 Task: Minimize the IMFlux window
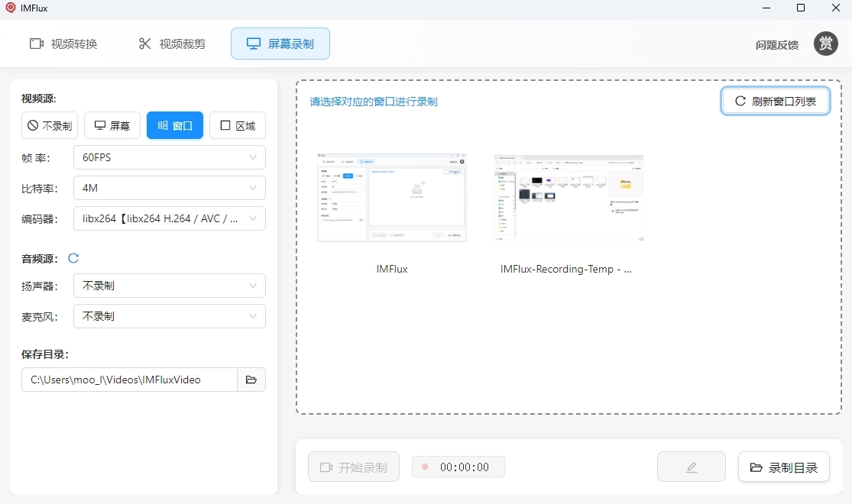click(x=766, y=8)
